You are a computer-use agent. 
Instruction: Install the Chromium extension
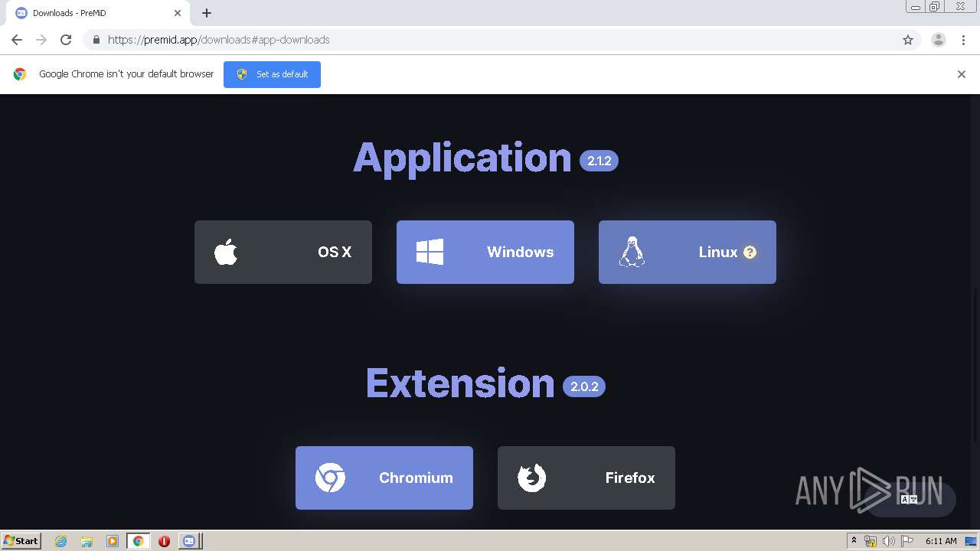click(x=384, y=478)
